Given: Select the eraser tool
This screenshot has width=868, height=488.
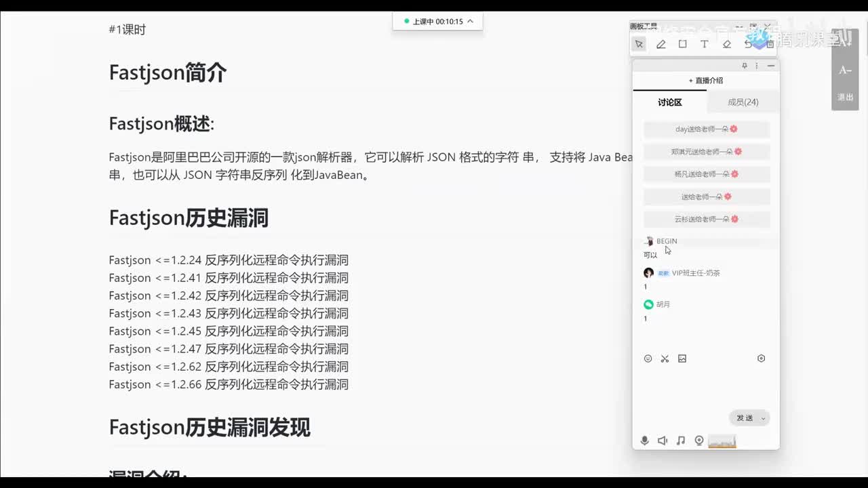Looking at the screenshot, I should coord(726,44).
